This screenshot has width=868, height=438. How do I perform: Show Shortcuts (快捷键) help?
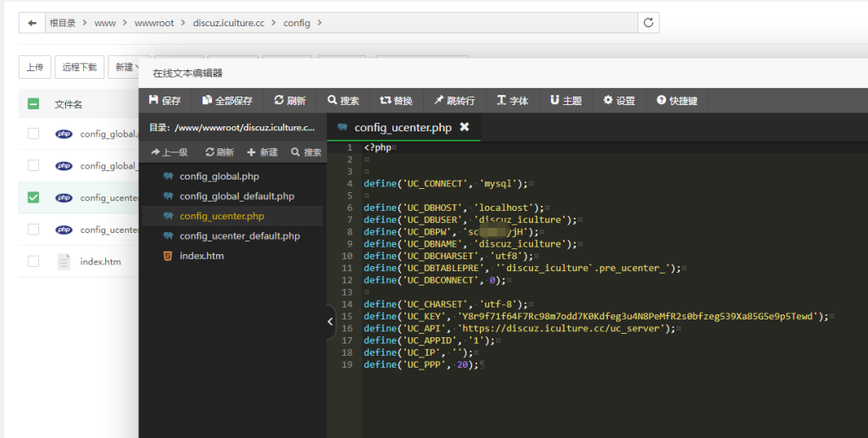[x=677, y=101]
